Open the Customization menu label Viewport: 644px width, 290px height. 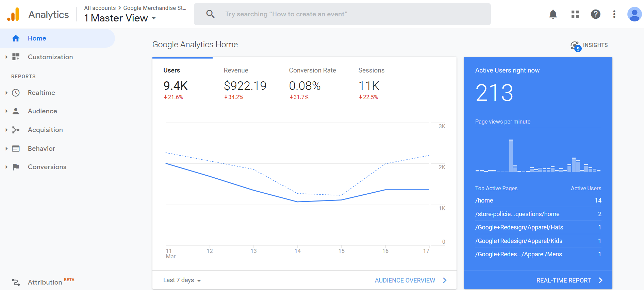coord(50,57)
